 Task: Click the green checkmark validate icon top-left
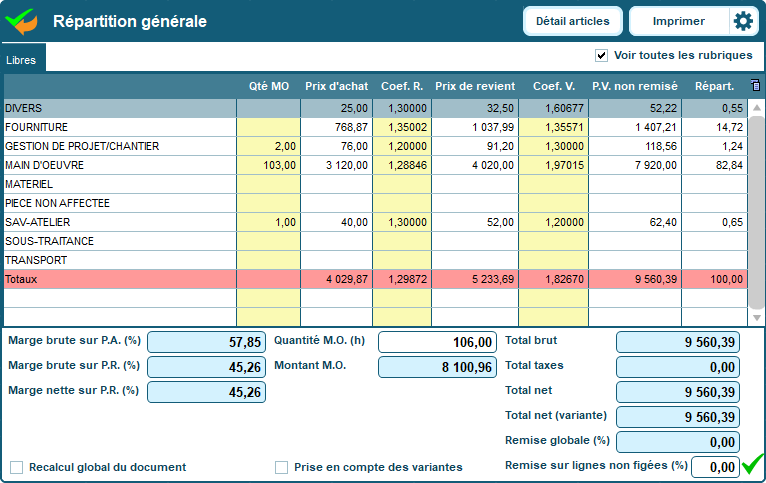point(21,20)
